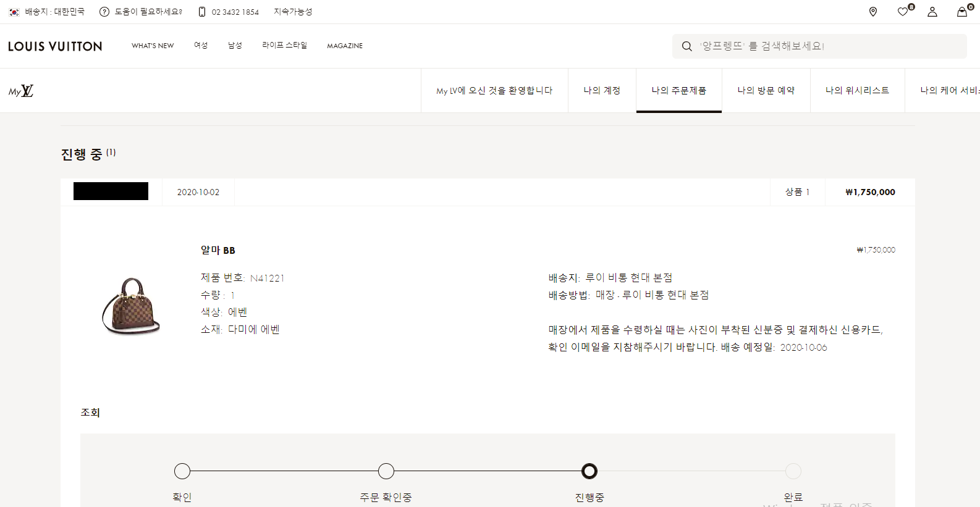Viewport: 980px width, 507px height.
Task: Click 배송방법: 매장 - 루이 비통 현대 본점
Action: point(628,295)
